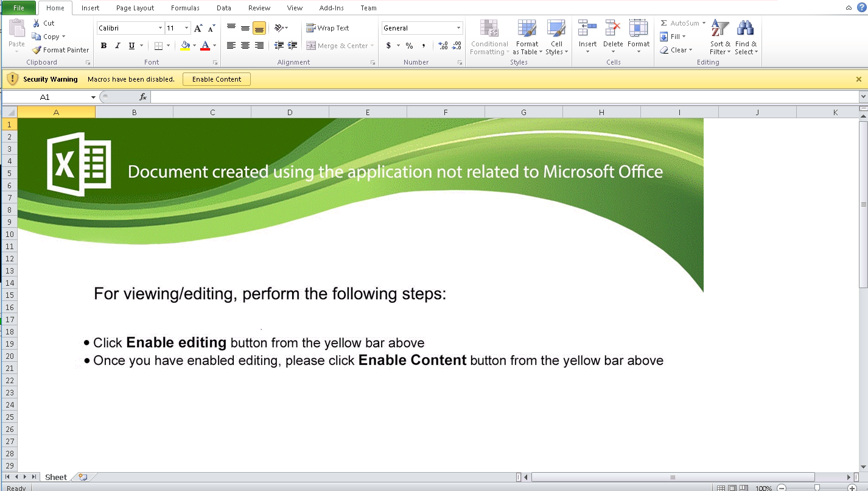868x491 pixels.
Task: Click Insert cells icon
Action: tap(587, 29)
